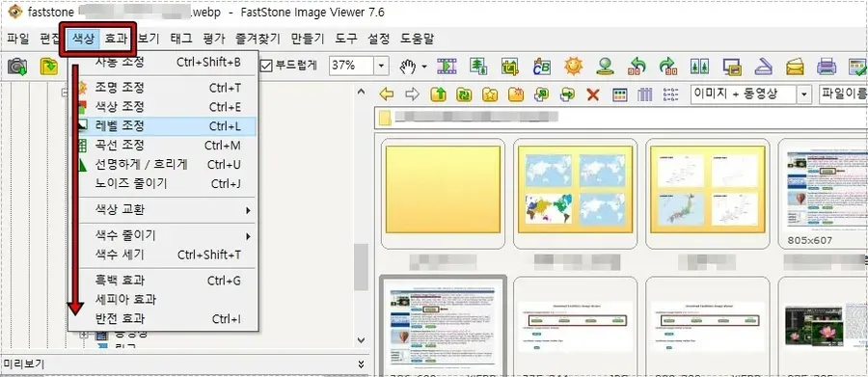Expand the 색수 줄이기 submenu
This screenshot has height=377, width=868.
pyautogui.click(x=249, y=236)
